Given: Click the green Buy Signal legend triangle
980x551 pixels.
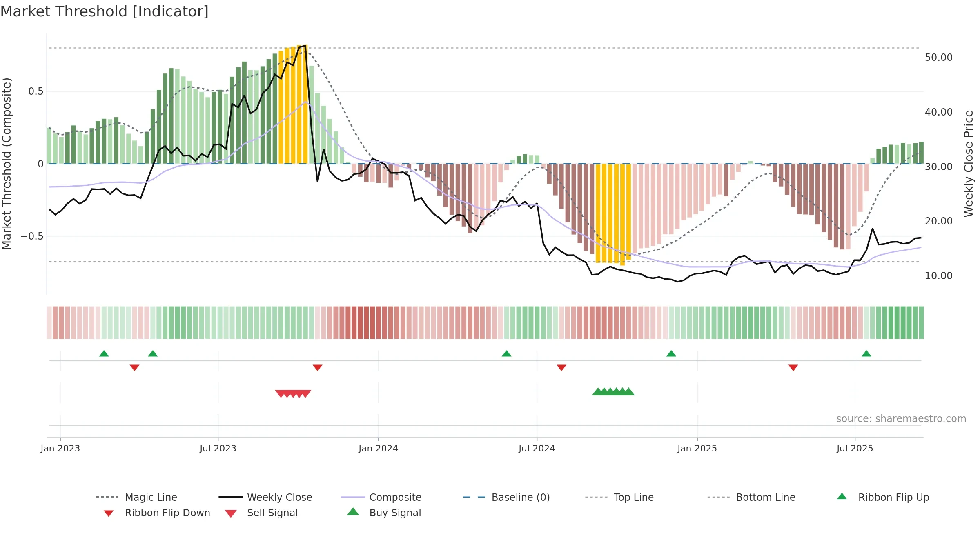Looking at the screenshot, I should pyautogui.click(x=353, y=511).
